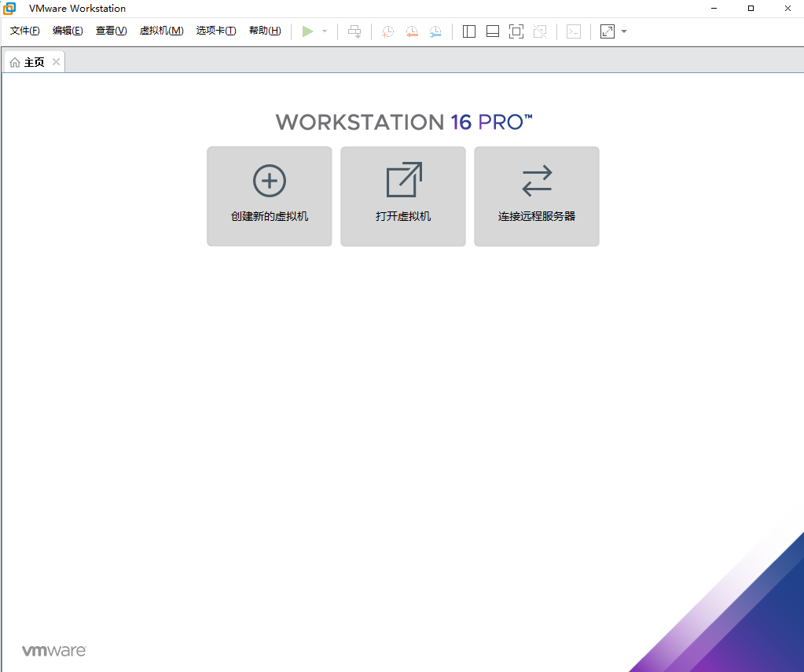Open the 选项卡(T) menu
Screen dimensions: 804x672
tap(216, 31)
